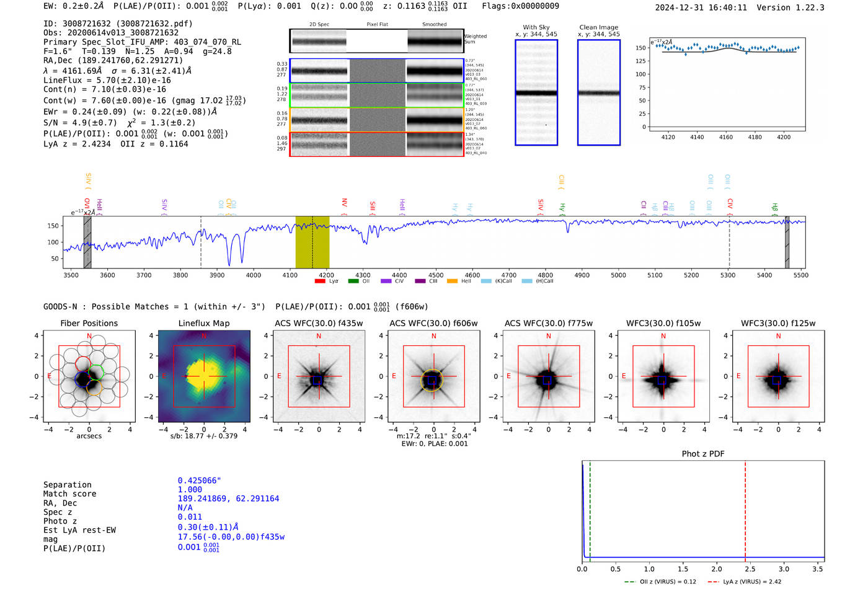Click the blue-bordered 2D spectrum fiber row

coord(377,71)
